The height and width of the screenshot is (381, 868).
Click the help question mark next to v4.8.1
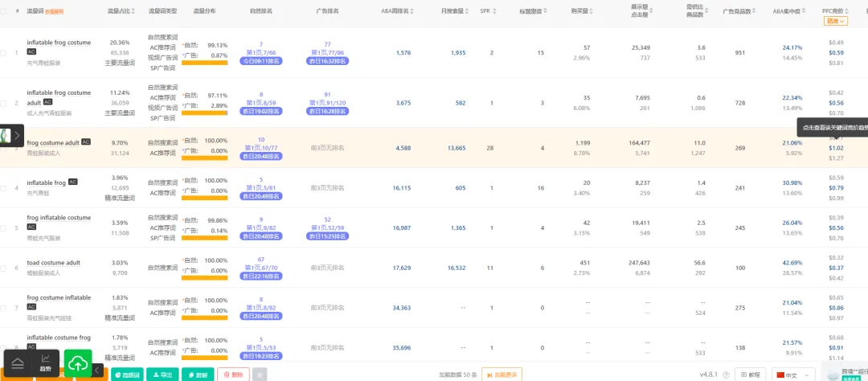[x=726, y=375]
